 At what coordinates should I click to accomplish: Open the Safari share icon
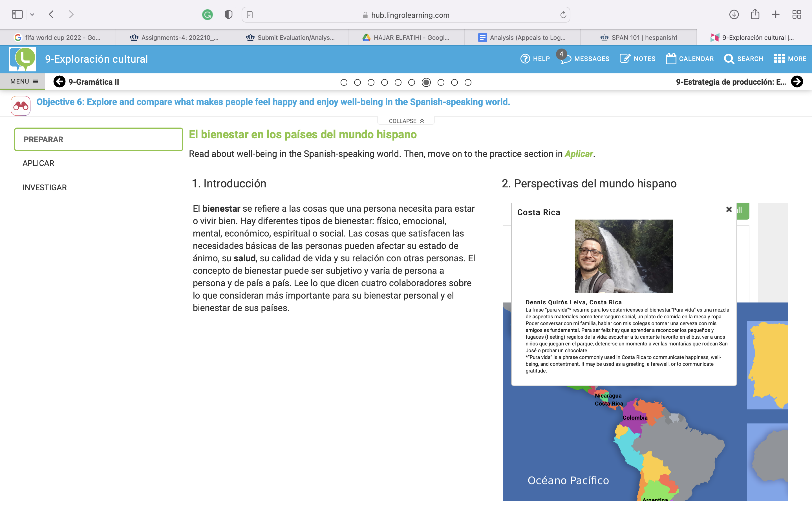[755, 14]
